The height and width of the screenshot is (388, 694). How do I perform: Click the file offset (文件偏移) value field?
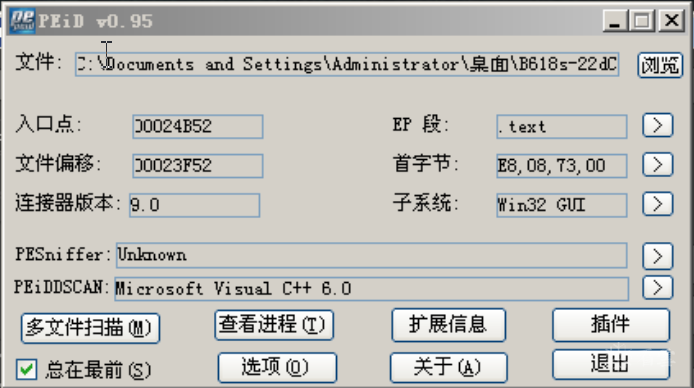[198, 166]
